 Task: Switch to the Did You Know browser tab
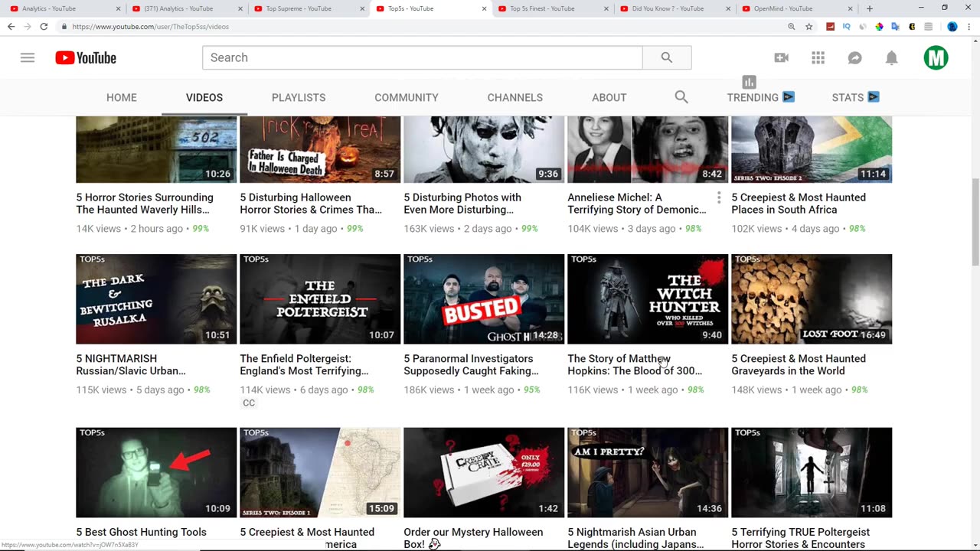pyautogui.click(x=674, y=8)
